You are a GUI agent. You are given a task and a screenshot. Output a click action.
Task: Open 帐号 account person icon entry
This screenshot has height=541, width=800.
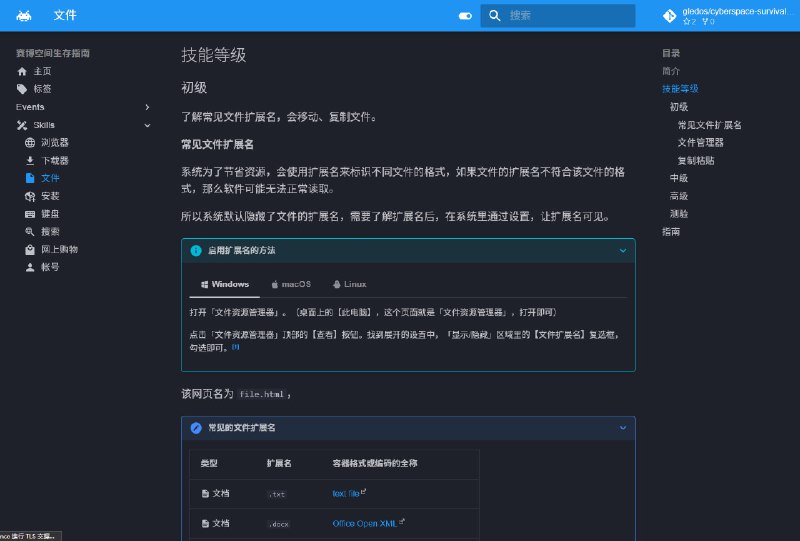point(30,267)
